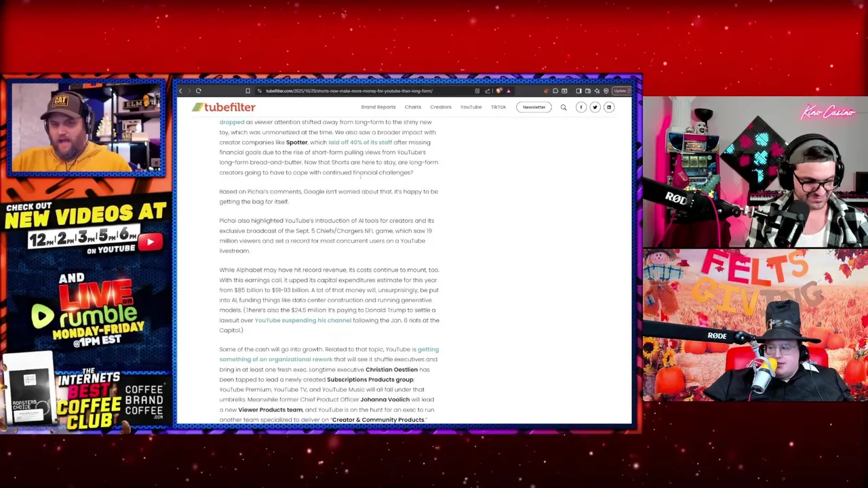
Task: Click the Coffee Brand Coffee logo
Action: coord(144,403)
